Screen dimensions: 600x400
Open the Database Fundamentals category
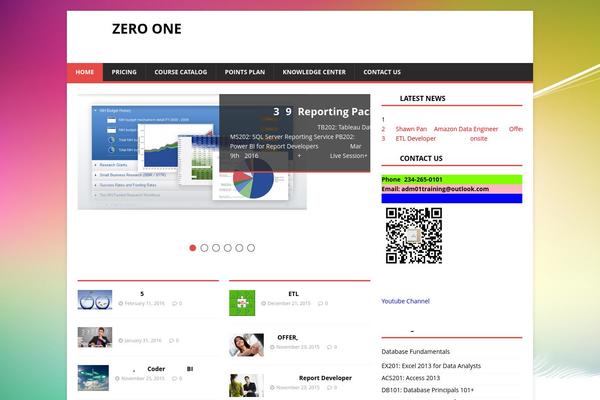click(x=416, y=351)
